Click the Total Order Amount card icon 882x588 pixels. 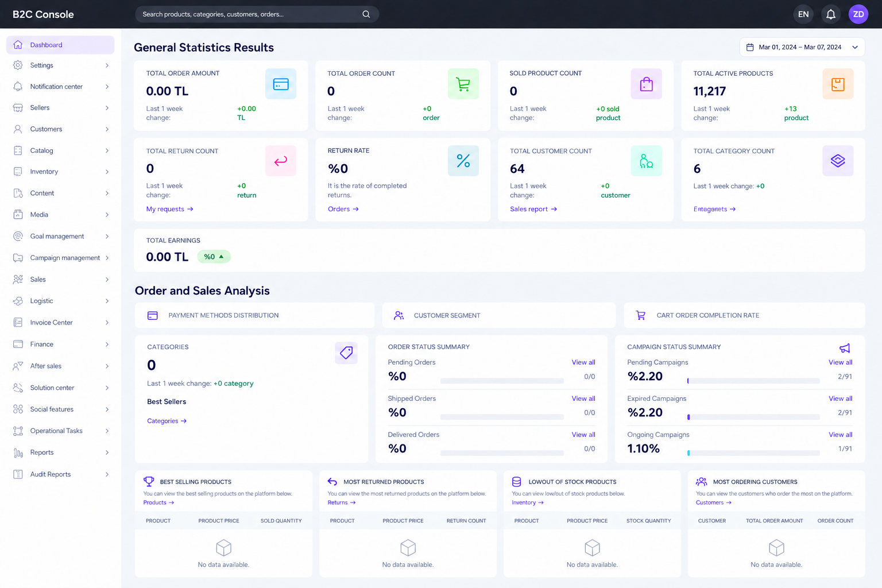point(281,84)
